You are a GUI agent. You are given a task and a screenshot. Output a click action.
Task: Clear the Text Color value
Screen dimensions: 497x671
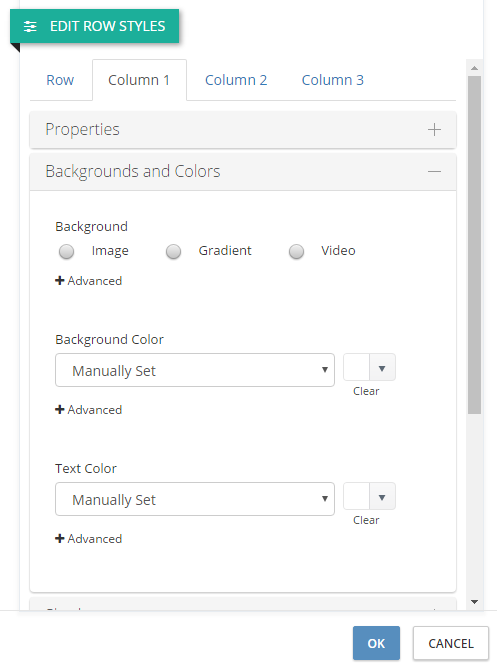tap(366, 520)
